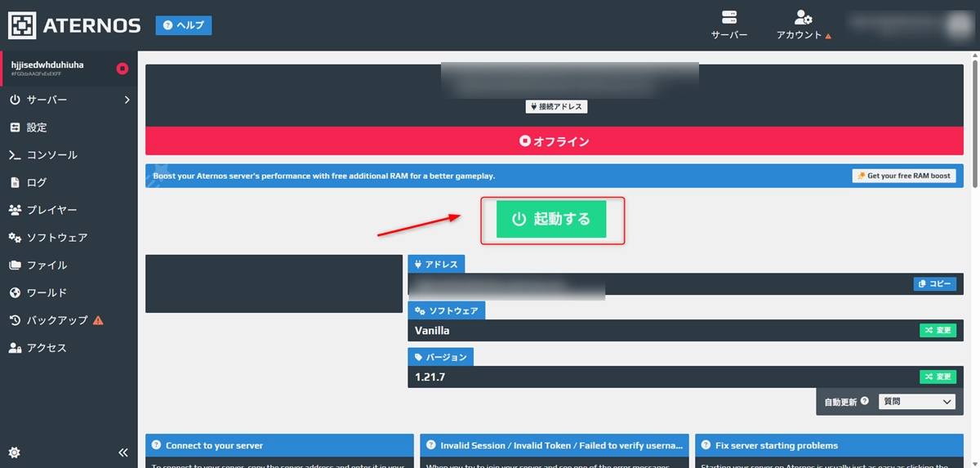Open サーバー in the sidebar menu
The width and height of the screenshot is (980, 468).
click(x=69, y=100)
